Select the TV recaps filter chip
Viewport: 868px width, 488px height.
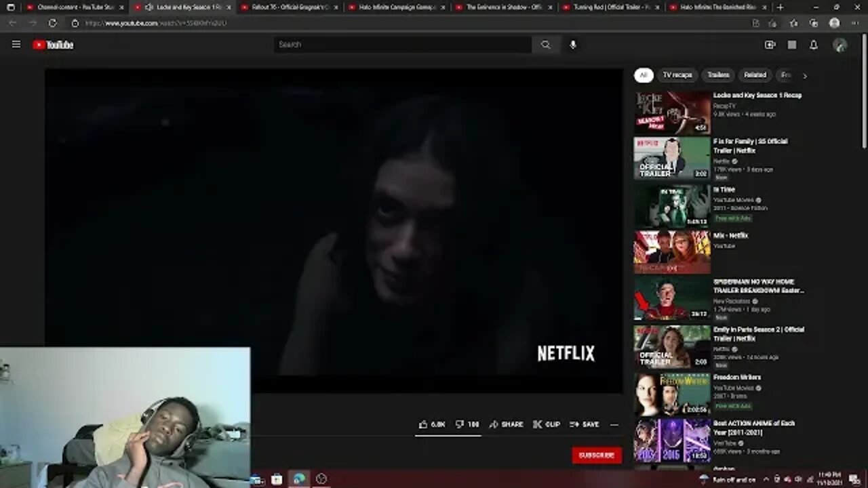(x=677, y=75)
